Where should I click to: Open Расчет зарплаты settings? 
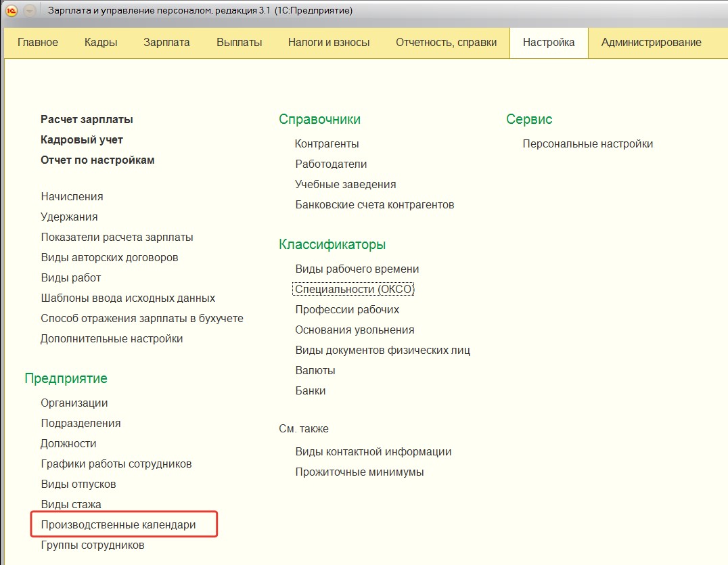point(87,119)
